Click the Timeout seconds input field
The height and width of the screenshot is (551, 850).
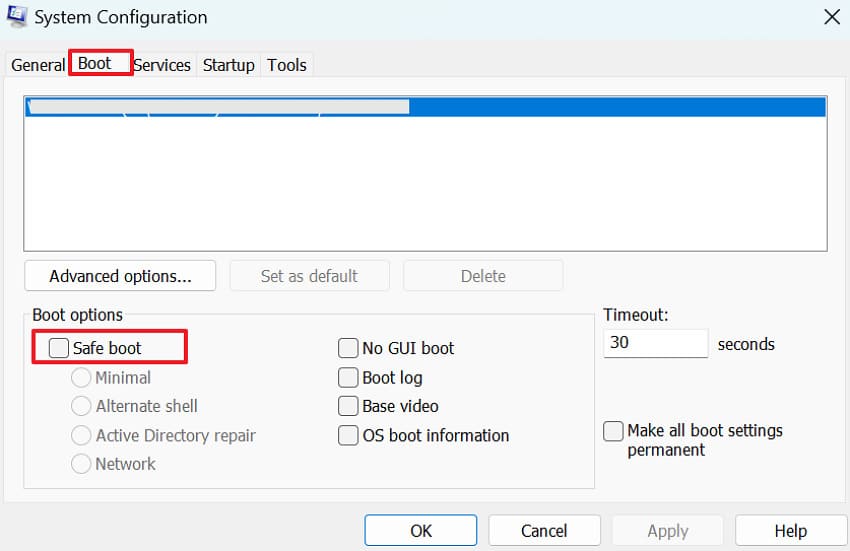tap(655, 343)
